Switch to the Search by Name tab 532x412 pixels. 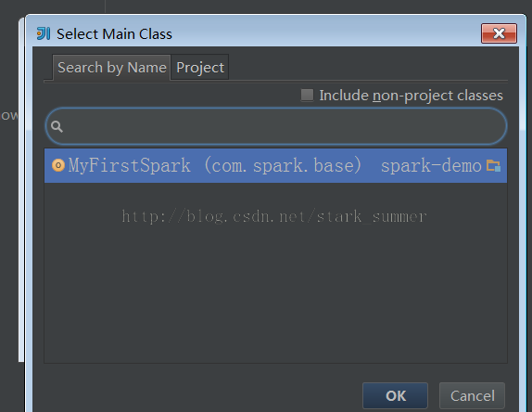tap(111, 67)
